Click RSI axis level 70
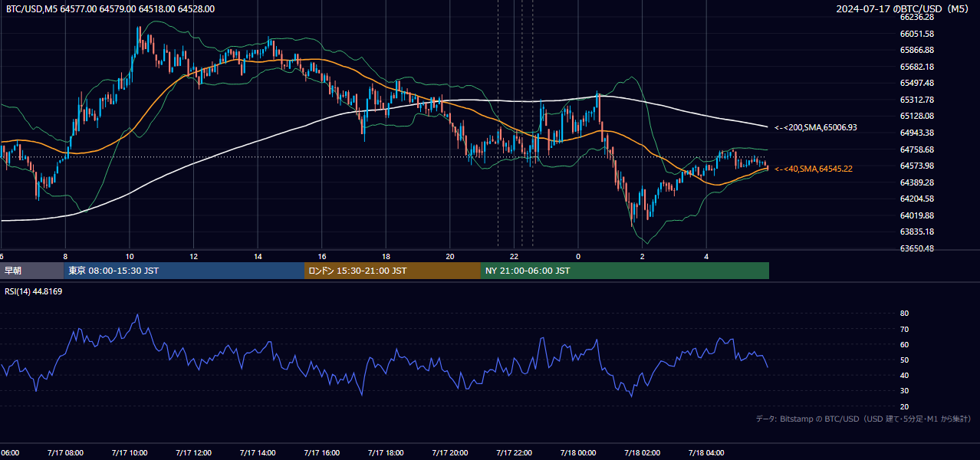The width and height of the screenshot is (980, 460). pos(904,329)
